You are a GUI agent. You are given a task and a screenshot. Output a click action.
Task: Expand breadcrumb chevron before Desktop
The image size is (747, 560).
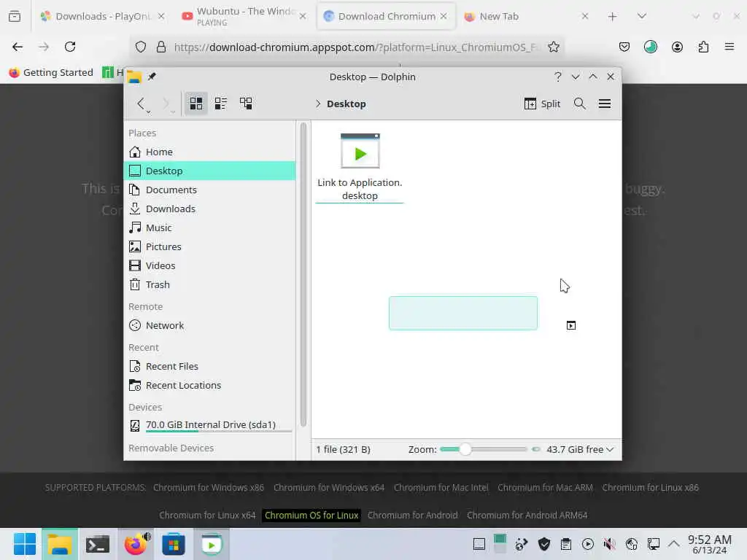click(x=318, y=104)
